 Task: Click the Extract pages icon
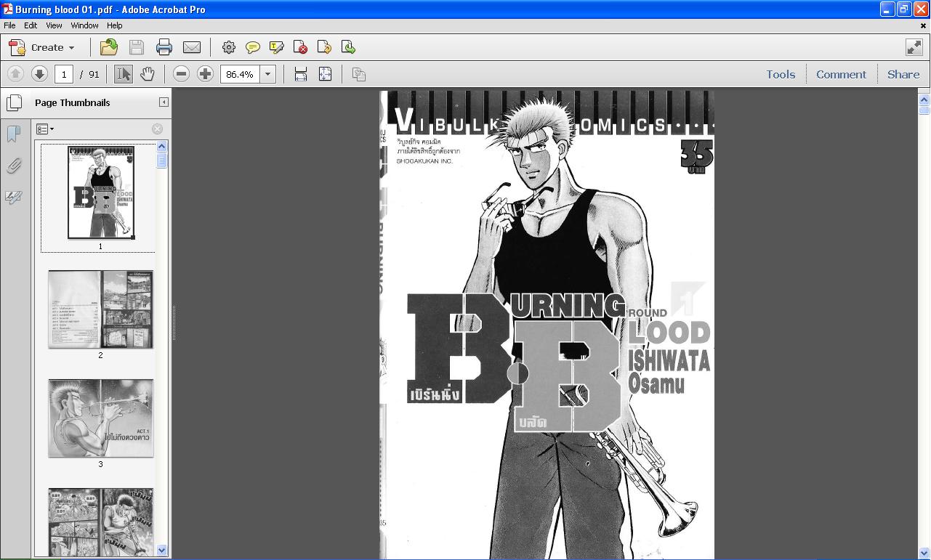click(x=348, y=47)
